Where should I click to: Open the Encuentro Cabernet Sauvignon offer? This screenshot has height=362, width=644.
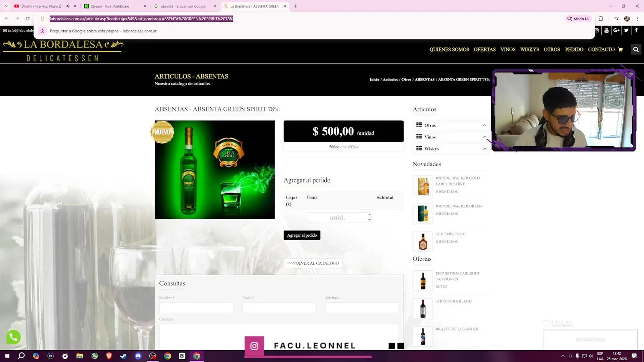457,276
